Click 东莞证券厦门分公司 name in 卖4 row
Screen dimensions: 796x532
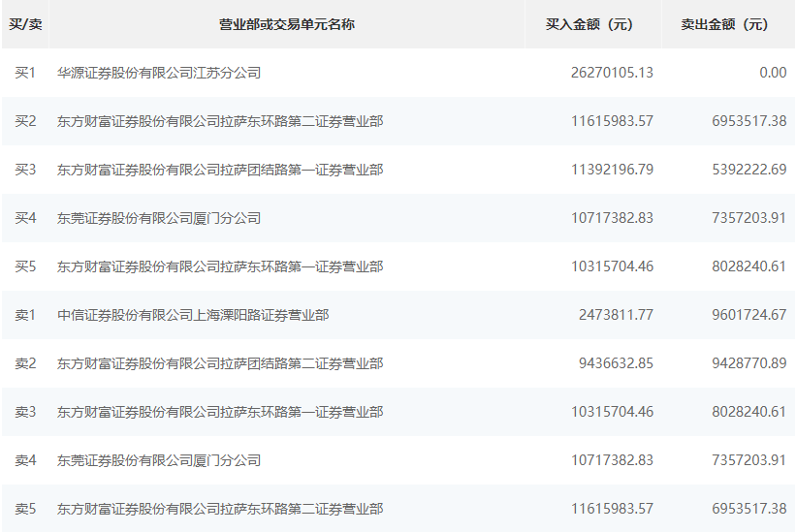[x=159, y=460]
